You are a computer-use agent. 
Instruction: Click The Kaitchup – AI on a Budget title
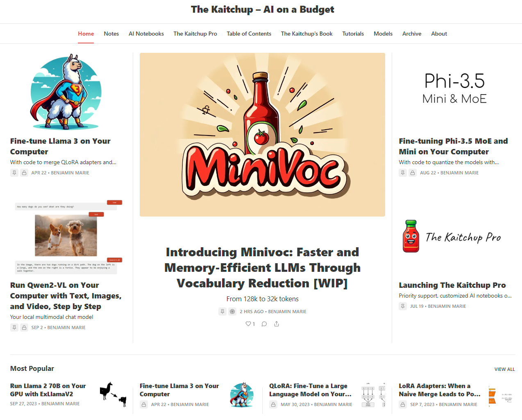[x=262, y=9]
